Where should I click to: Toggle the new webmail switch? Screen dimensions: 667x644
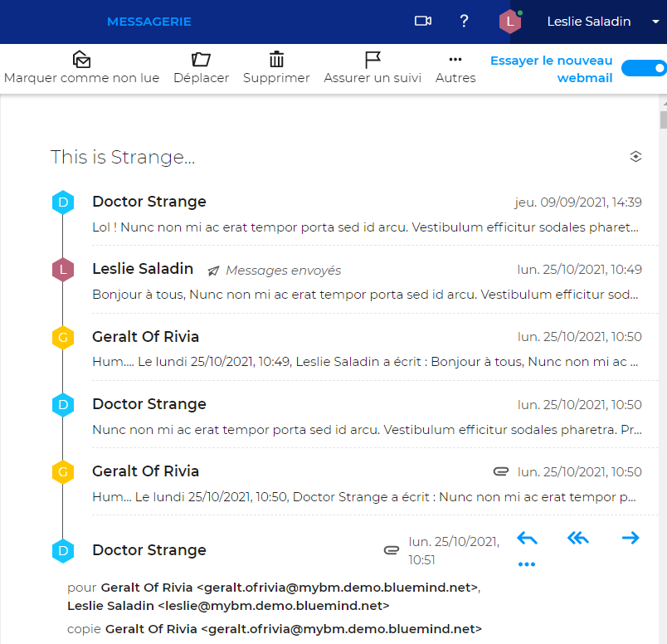(644, 67)
